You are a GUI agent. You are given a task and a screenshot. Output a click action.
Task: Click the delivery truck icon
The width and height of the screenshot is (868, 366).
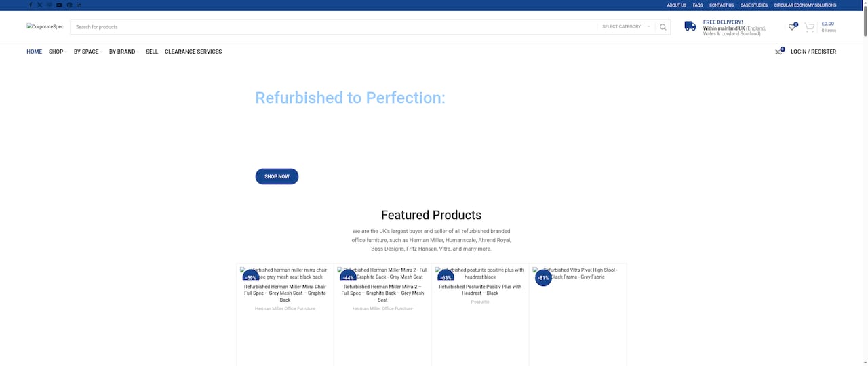pyautogui.click(x=690, y=26)
